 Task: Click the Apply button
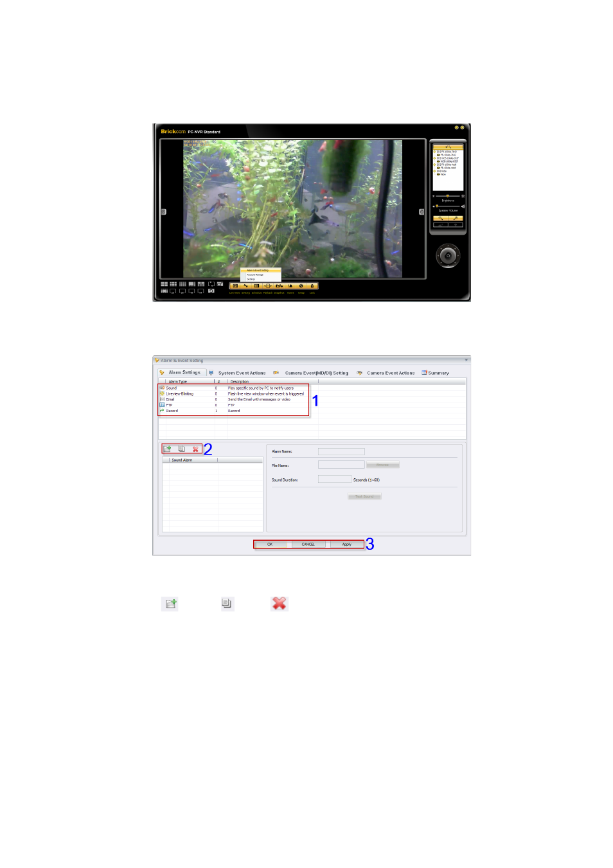[347, 545]
